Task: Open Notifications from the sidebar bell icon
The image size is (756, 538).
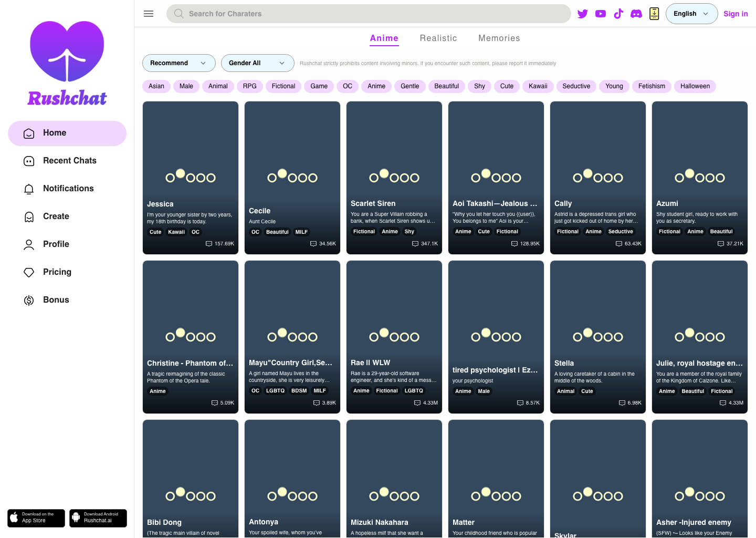Action: pyautogui.click(x=29, y=189)
